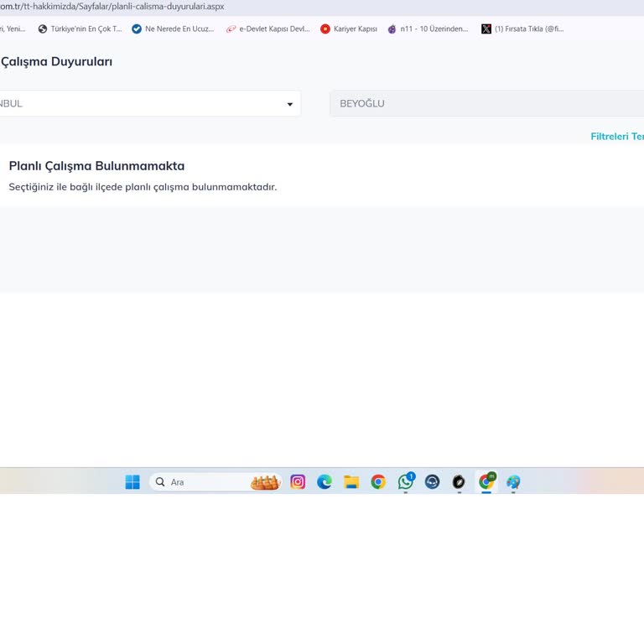
Task: Click the Çalışma Duyuruları page title
Action: 56,61
